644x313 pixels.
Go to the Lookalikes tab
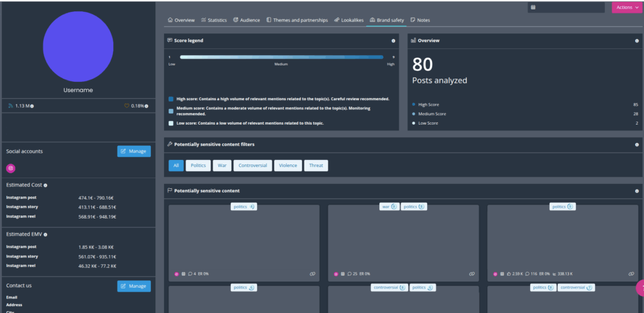click(x=349, y=20)
